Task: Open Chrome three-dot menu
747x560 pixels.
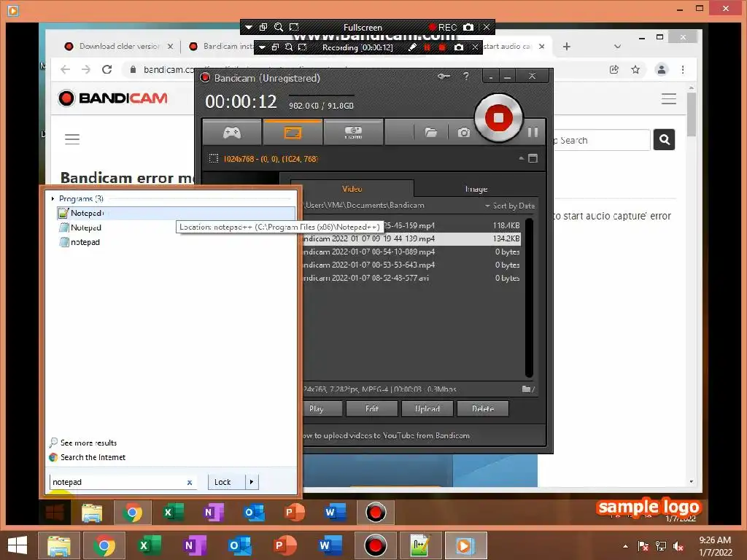Action: (683, 69)
